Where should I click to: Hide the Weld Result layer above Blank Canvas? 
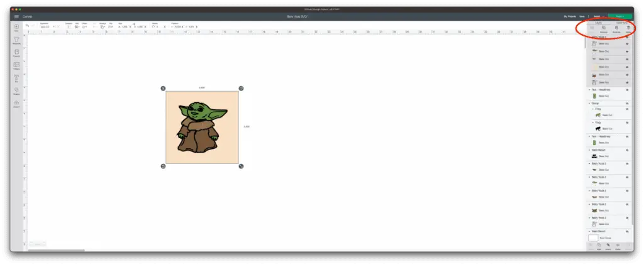click(627, 231)
